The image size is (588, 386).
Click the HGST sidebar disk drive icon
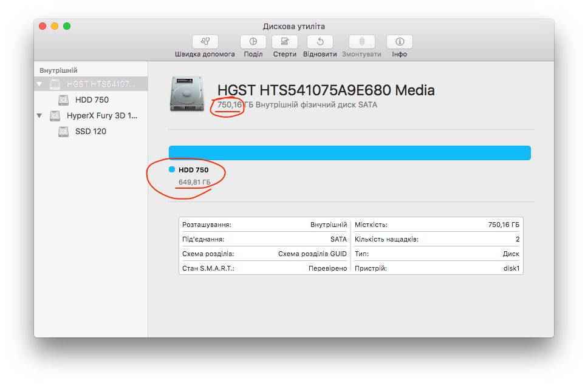pos(55,84)
